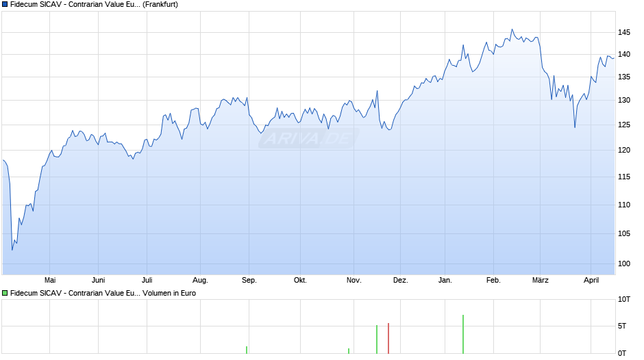Click the 'Feb.' month label
The width and height of the screenshot is (644, 360).
(493, 280)
